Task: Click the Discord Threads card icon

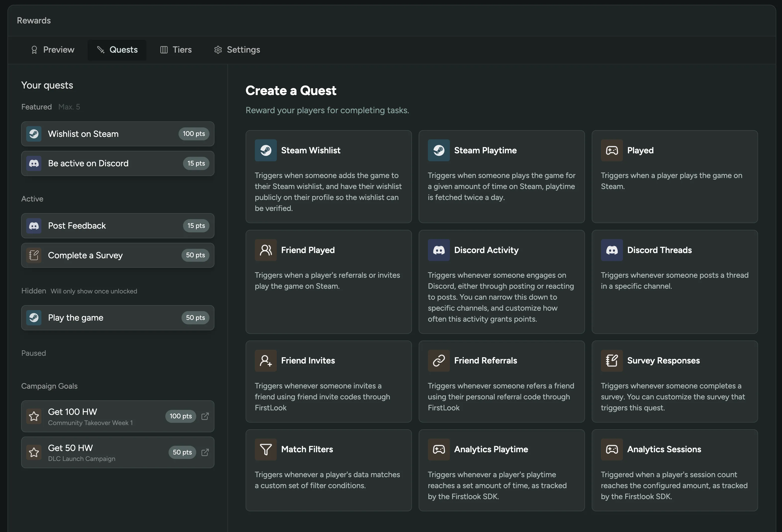Action: [x=612, y=250]
